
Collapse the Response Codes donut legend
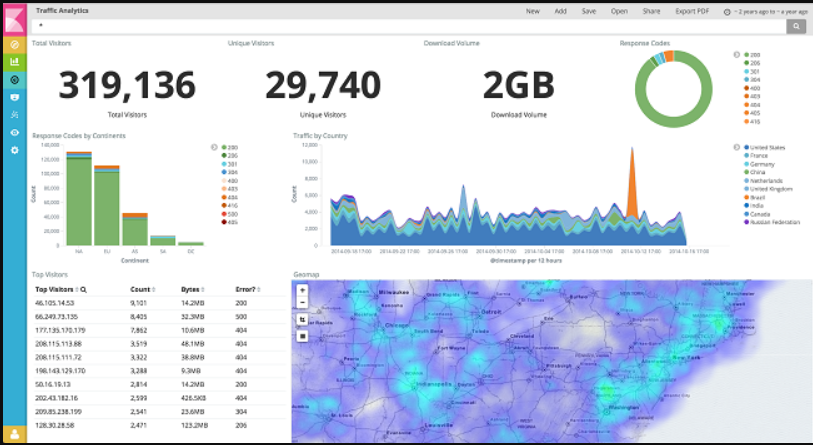tap(736, 54)
